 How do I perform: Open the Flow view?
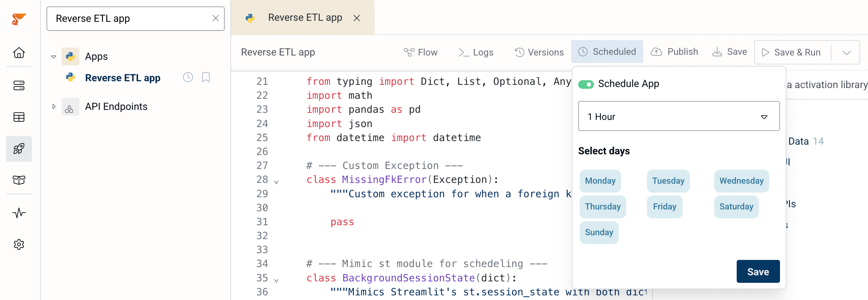click(420, 52)
